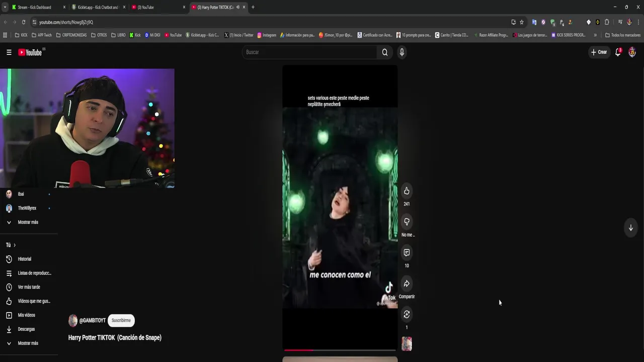Open the remix button on the Short
Image resolution: width=644 pixels, height=362 pixels.
(x=407, y=315)
